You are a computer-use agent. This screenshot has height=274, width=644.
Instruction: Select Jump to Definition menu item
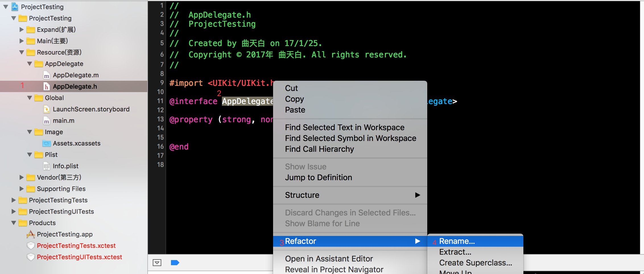(x=318, y=177)
